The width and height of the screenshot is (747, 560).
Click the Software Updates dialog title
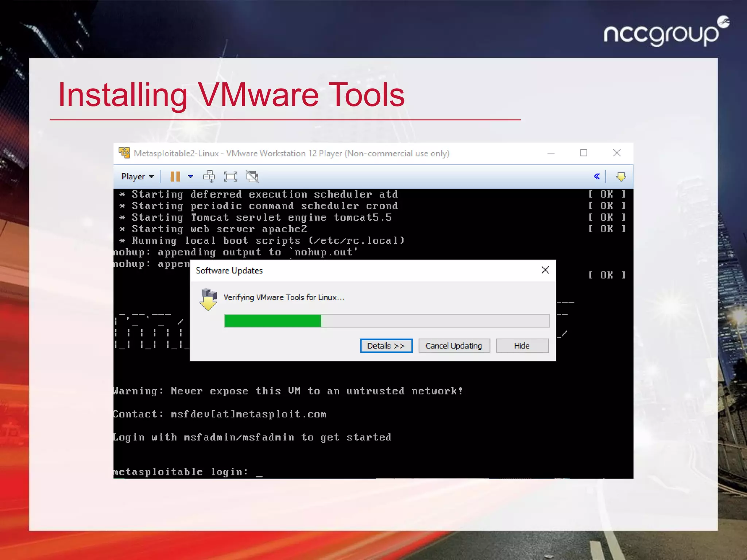pos(229,271)
